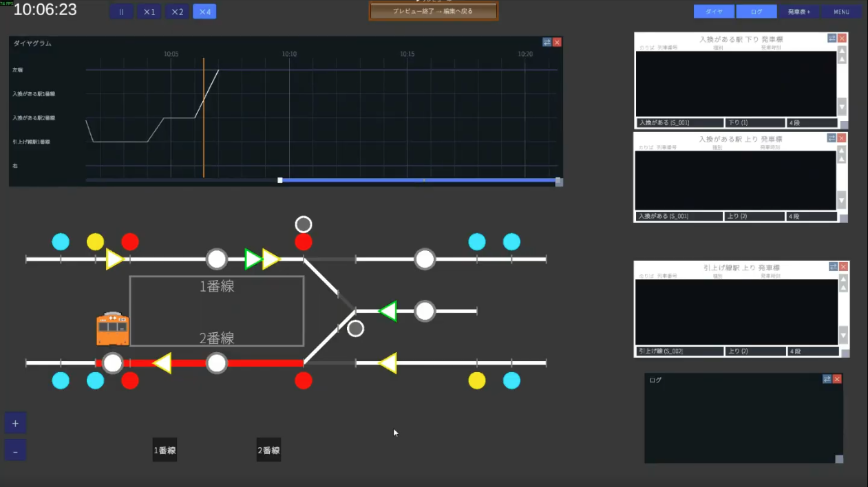Pause the simulation playback
Image resolution: width=868 pixels, height=487 pixels.
tap(121, 12)
